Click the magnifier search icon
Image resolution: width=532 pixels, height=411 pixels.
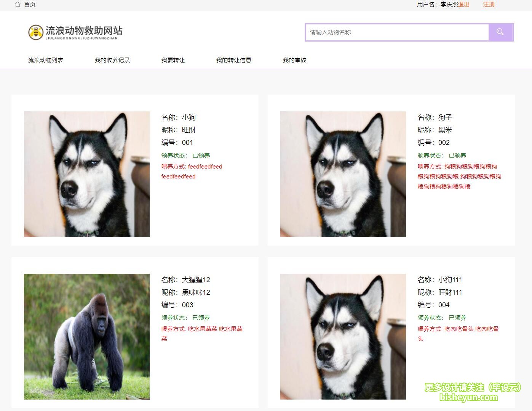[x=500, y=32]
